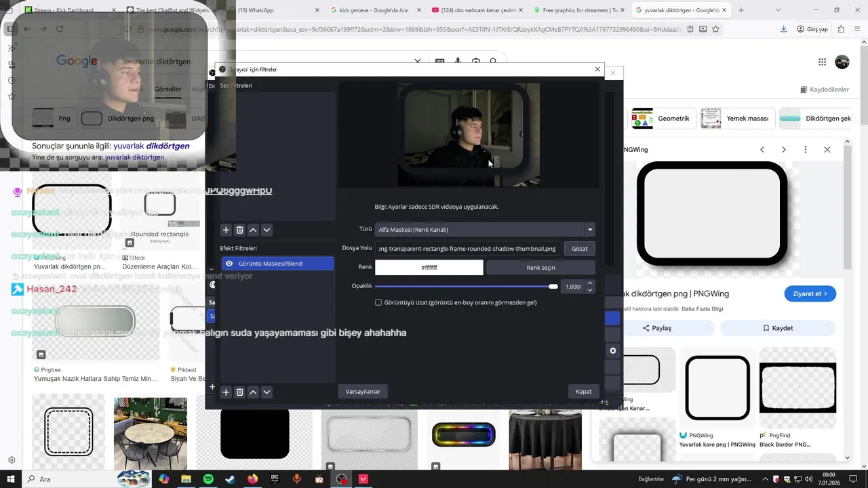This screenshot has width=868, height=488.
Task: Click the taskbar Ara search box
Action: click(x=86, y=479)
